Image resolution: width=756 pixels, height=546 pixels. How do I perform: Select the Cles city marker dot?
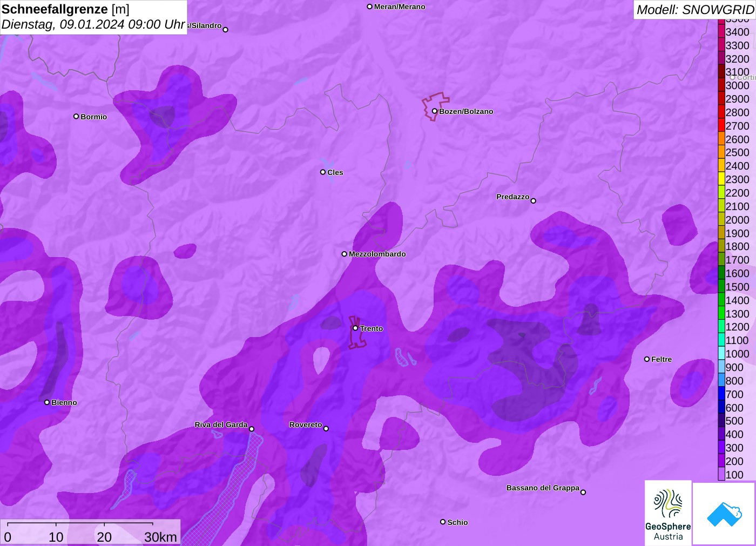(323, 172)
